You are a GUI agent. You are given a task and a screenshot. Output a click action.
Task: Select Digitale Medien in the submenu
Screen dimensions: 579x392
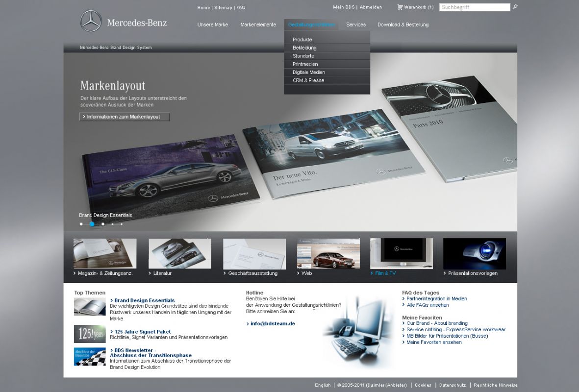coord(309,73)
